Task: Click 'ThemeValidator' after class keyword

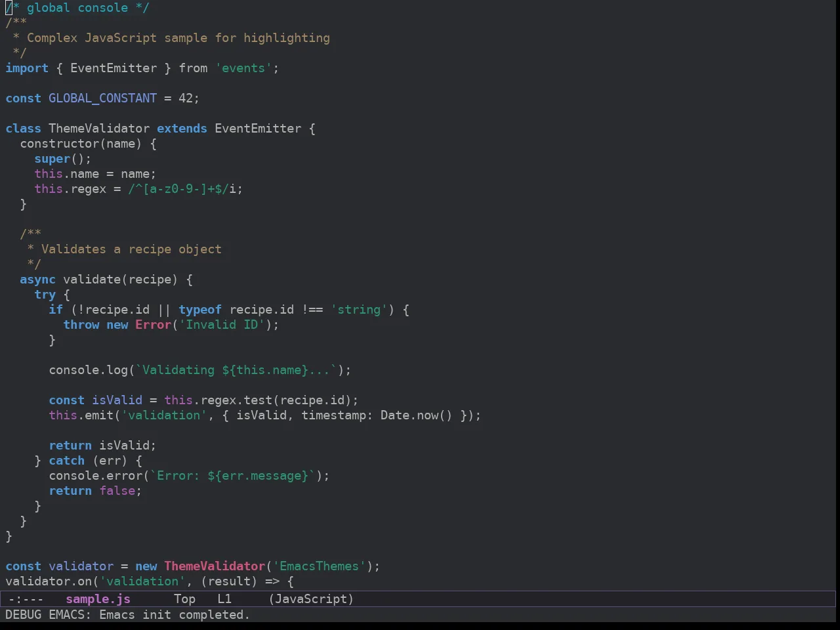Action: click(99, 129)
